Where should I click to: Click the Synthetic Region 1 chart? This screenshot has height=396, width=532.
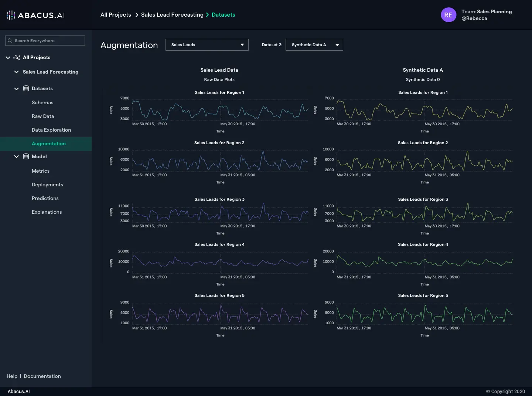424,109
